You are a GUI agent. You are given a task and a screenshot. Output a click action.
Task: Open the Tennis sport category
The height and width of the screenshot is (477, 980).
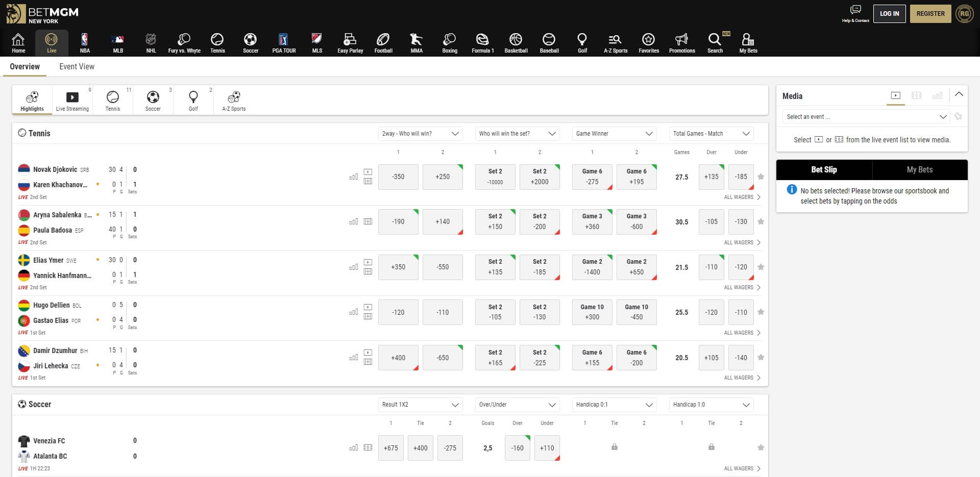pos(217,43)
